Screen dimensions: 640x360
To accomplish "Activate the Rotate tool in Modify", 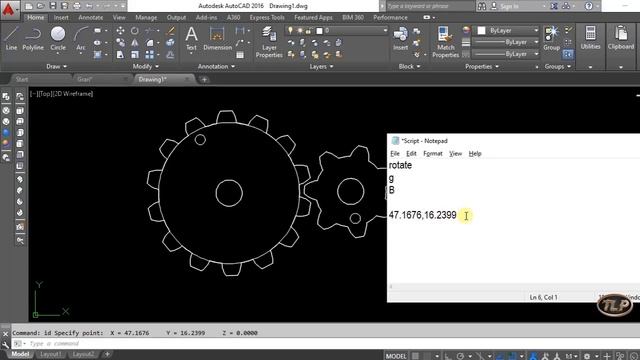I will pyautogui.click(x=135, y=31).
